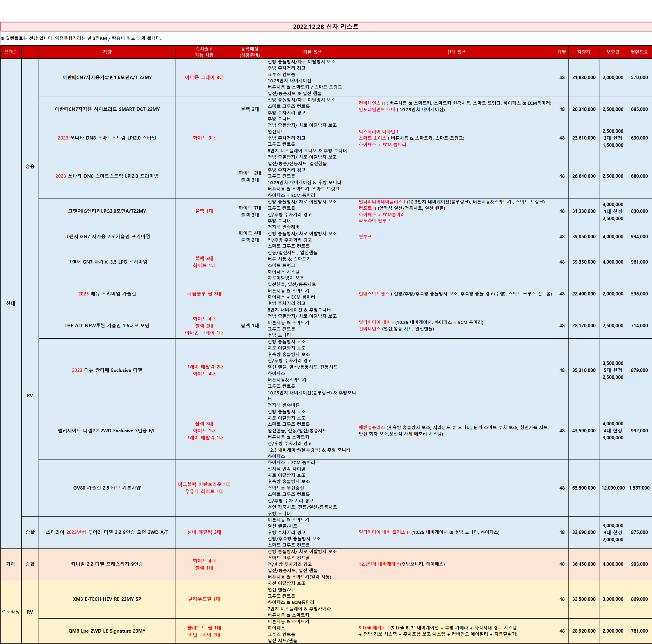Viewport: 652px width, 644px height.
Task: Select the vehicle price '39,050,000'
Action: [x=584, y=236]
